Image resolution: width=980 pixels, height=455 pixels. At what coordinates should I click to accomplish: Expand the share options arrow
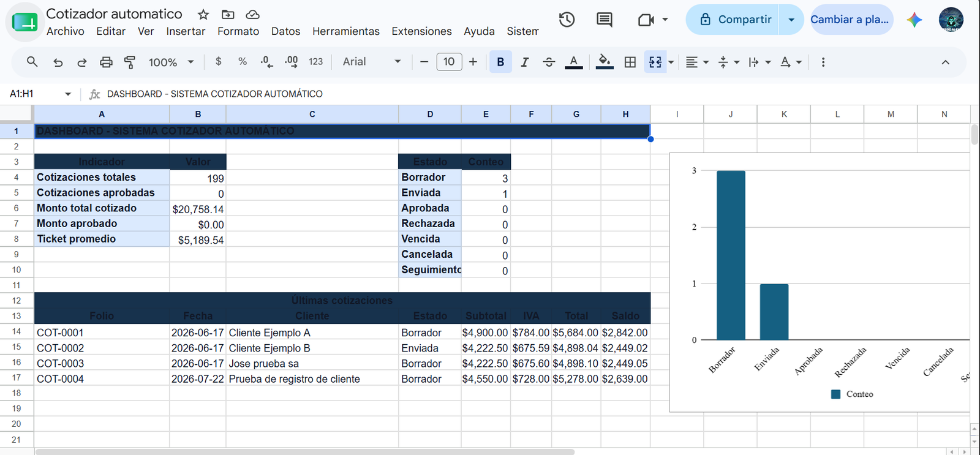click(x=791, y=20)
